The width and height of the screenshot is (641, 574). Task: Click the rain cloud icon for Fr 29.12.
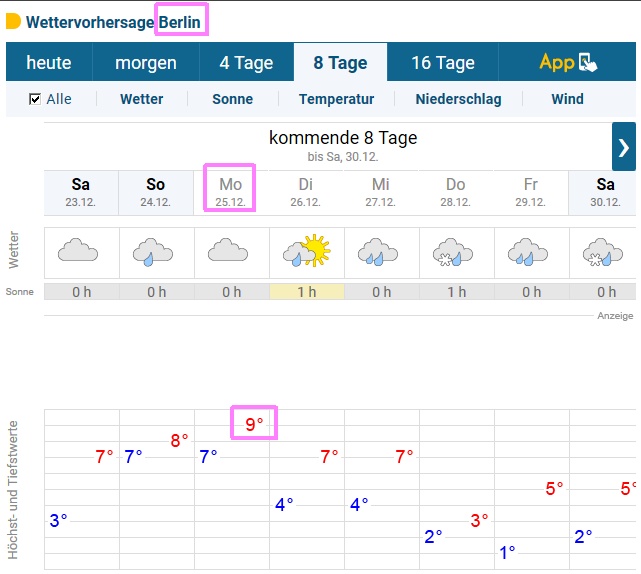coord(528,252)
